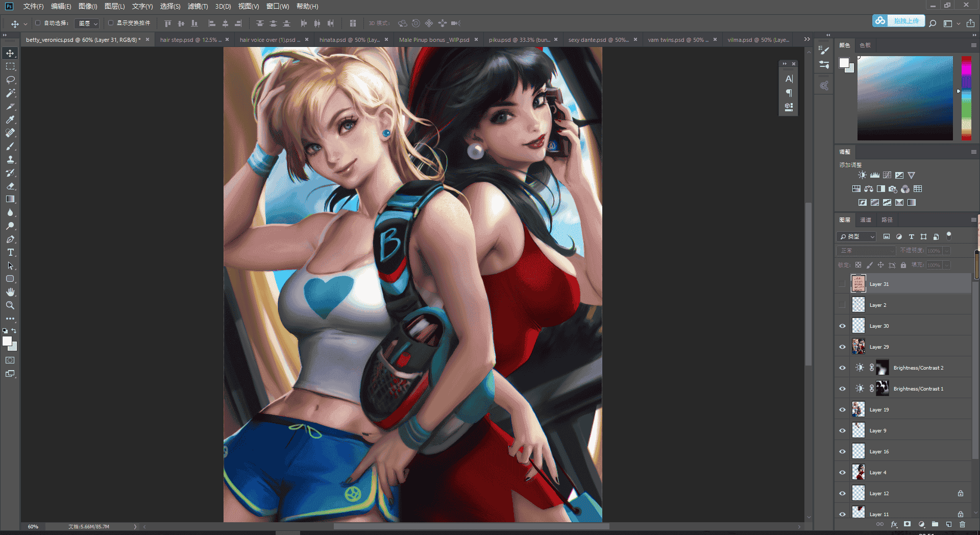Select the Eraser tool
This screenshot has width=980, height=535.
click(10, 186)
